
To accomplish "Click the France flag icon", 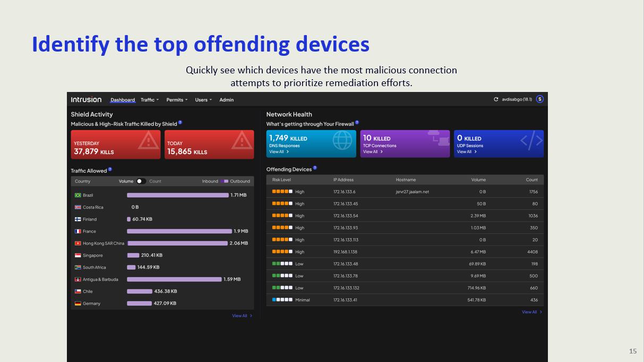I will 78,231.
